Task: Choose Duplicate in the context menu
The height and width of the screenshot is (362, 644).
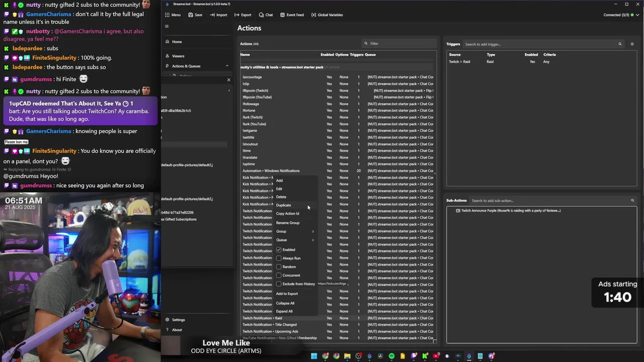Action: tap(283, 205)
